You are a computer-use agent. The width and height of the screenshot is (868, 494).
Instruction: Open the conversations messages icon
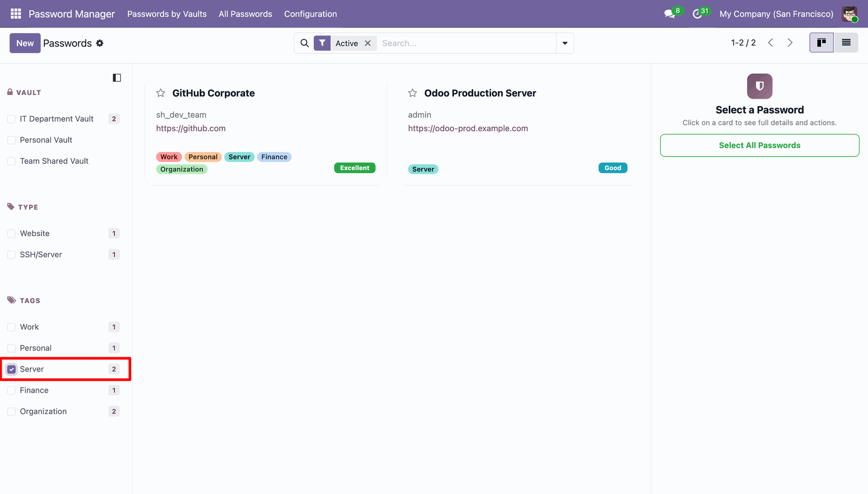[x=670, y=14]
